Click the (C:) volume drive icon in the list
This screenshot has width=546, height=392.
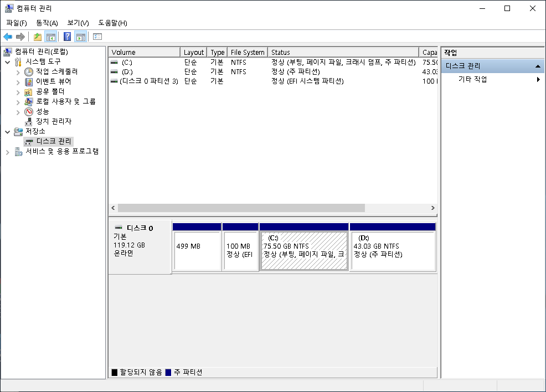point(114,63)
